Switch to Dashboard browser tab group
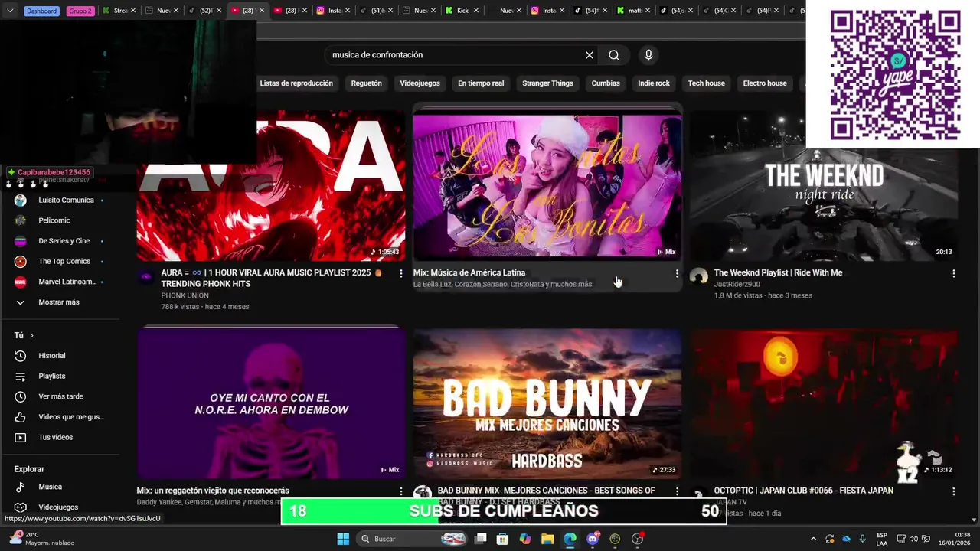 [41, 11]
